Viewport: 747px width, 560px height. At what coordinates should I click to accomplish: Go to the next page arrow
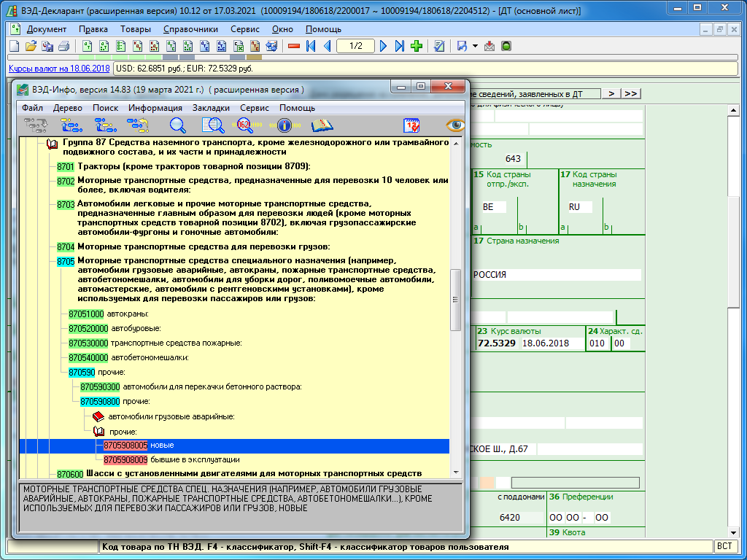pos(384,46)
